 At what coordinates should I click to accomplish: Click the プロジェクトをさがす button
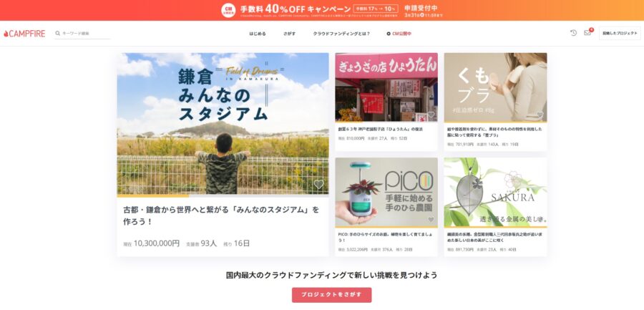coord(331,295)
